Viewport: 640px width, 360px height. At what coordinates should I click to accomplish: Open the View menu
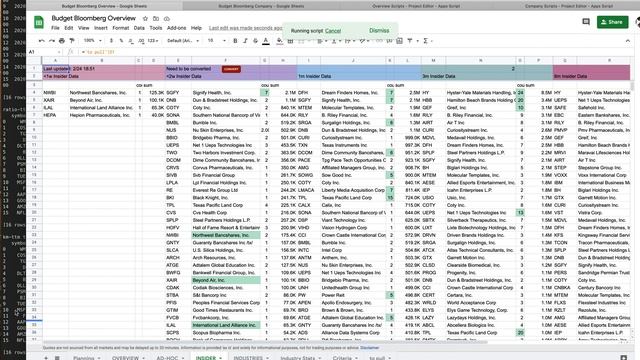(x=83, y=28)
